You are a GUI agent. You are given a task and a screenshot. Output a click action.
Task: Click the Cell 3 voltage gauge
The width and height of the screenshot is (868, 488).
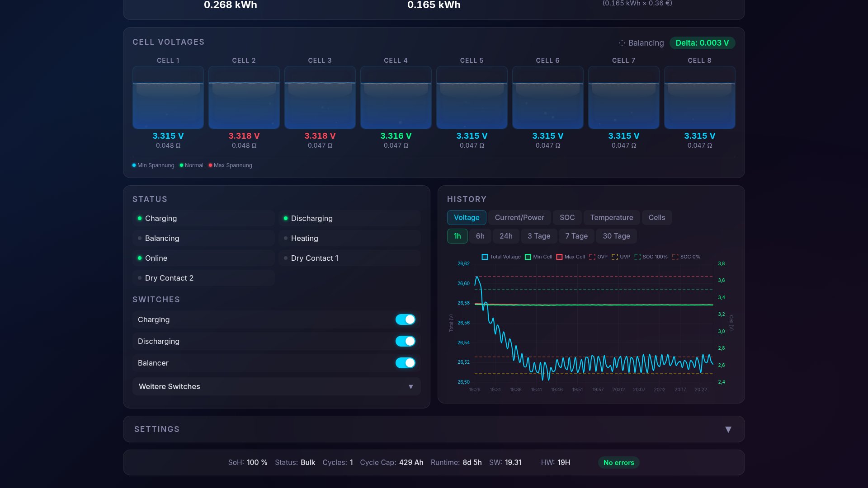[320, 98]
